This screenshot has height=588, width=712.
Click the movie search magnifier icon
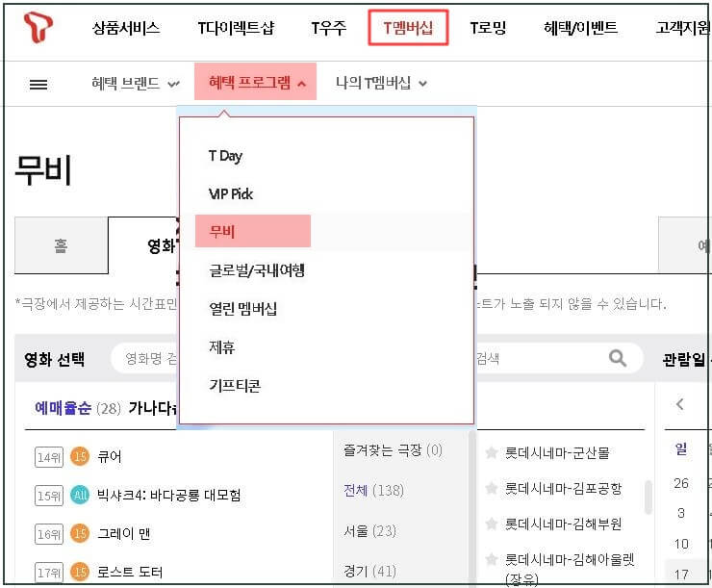[x=618, y=358]
